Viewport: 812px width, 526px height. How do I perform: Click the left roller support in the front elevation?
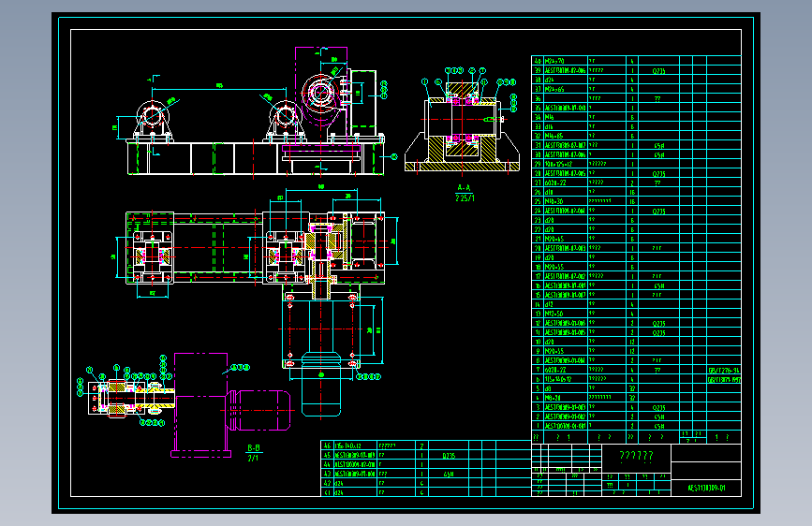point(153,120)
